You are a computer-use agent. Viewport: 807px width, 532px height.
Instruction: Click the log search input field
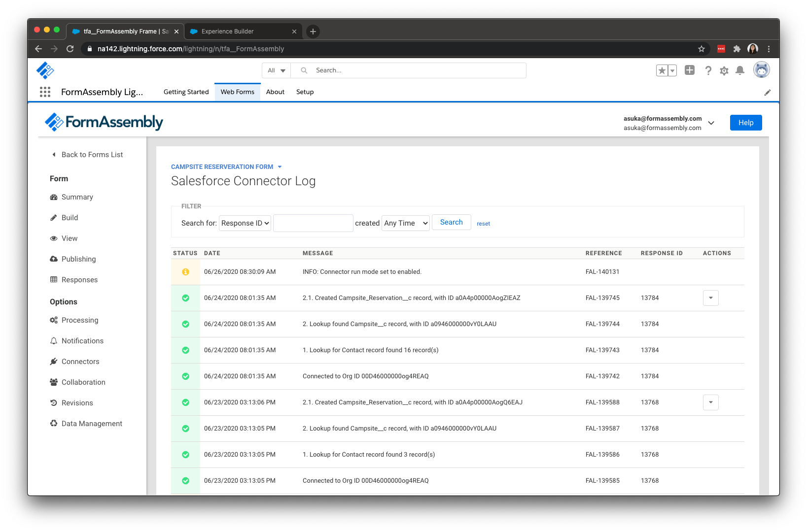tap(313, 223)
